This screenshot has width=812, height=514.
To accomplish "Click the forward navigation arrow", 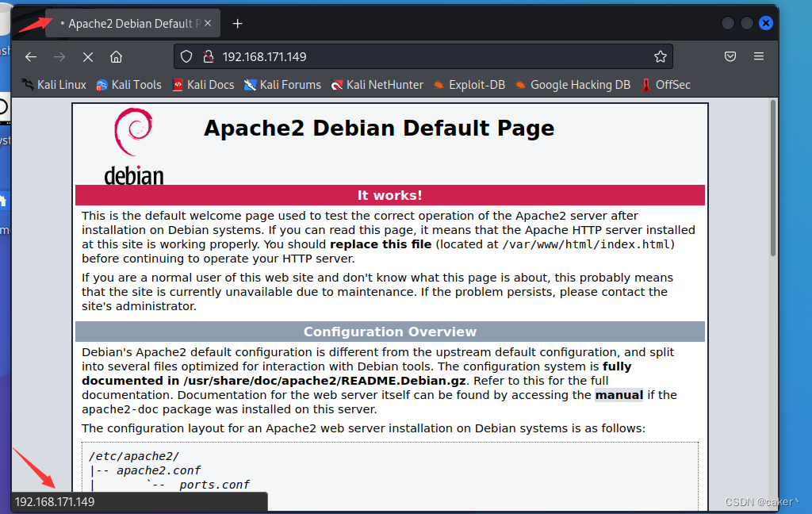I will click(x=59, y=57).
